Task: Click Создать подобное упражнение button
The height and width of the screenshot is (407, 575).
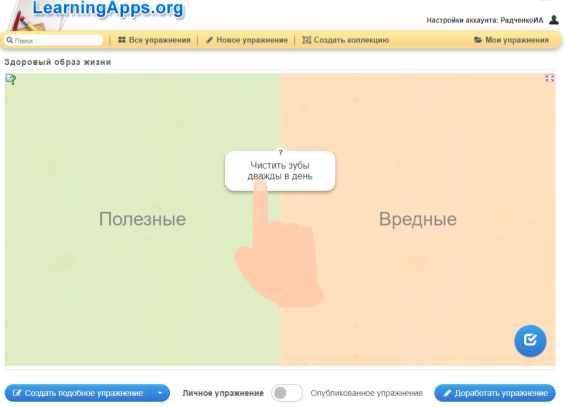Action: [78, 393]
